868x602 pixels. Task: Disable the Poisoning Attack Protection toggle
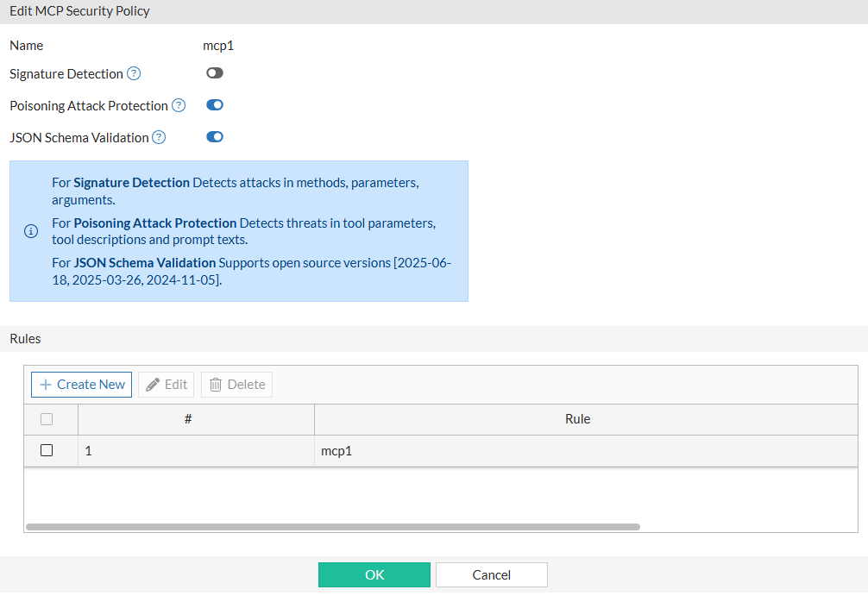click(x=215, y=105)
